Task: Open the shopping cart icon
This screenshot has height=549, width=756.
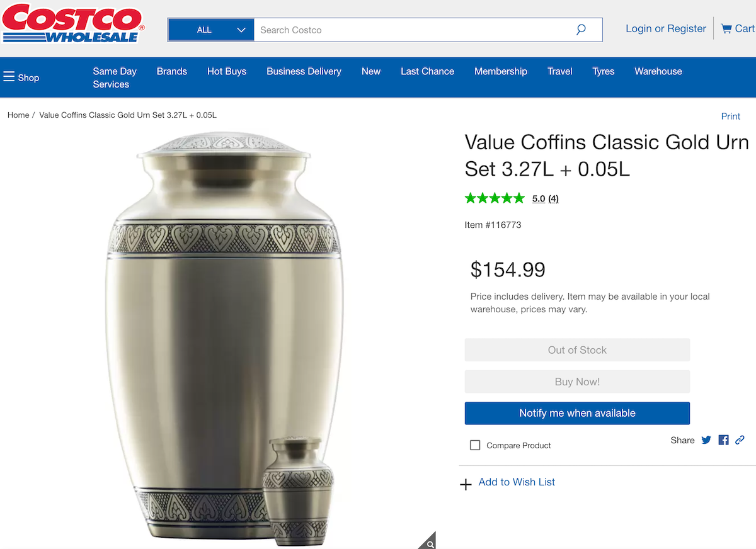Action: [x=726, y=29]
